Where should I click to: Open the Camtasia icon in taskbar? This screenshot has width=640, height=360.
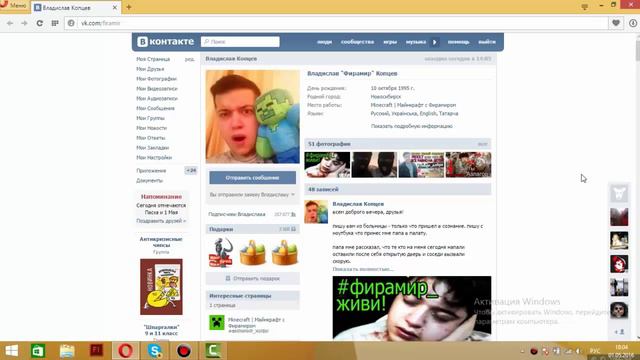[213, 351]
